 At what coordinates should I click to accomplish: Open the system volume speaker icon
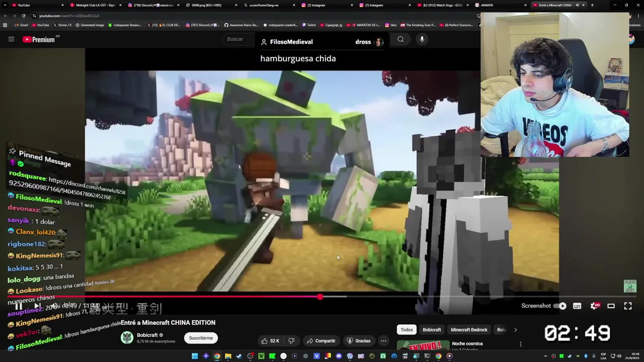click(x=618, y=356)
